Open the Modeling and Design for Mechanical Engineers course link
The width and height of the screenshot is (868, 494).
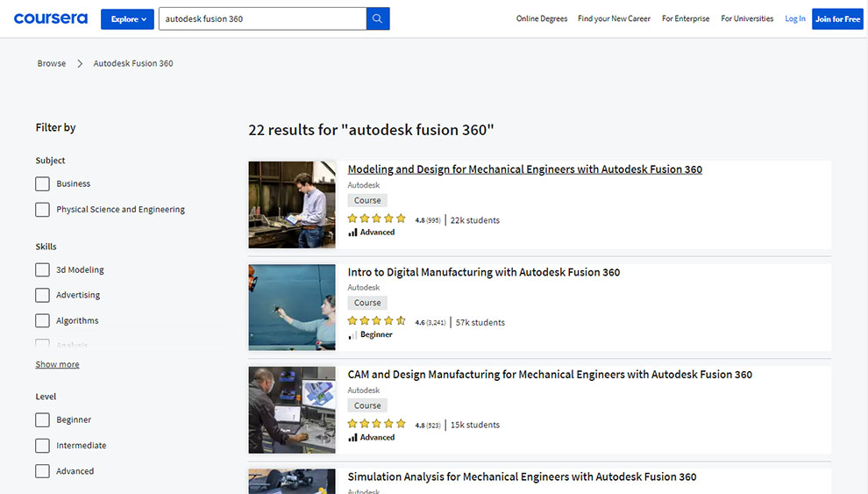[524, 169]
